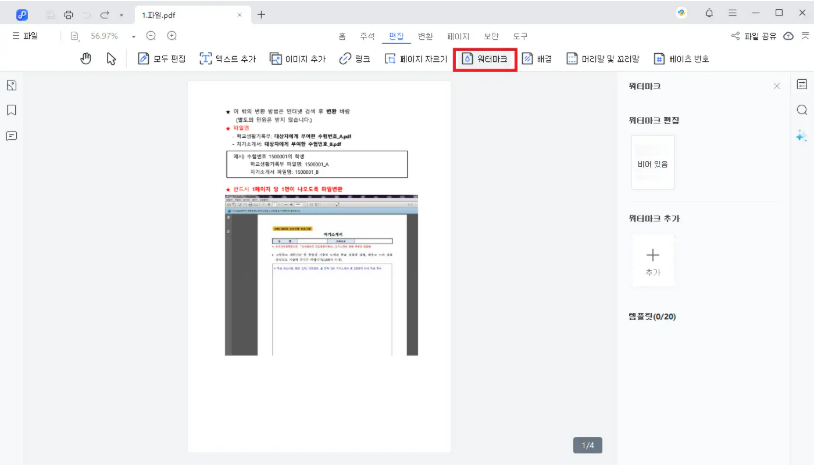Switch to the 페이지 tab
This screenshot has height=466, width=814.
coord(458,36)
